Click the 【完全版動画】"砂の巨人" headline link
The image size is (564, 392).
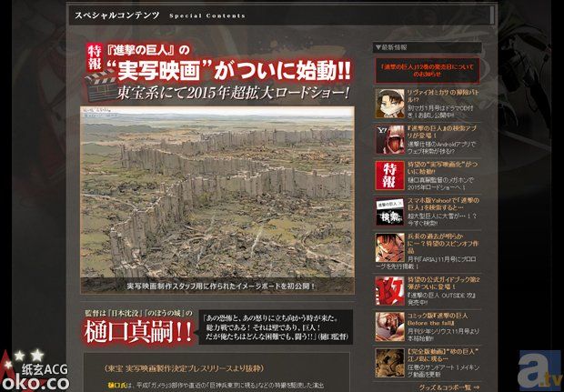coord(443,355)
